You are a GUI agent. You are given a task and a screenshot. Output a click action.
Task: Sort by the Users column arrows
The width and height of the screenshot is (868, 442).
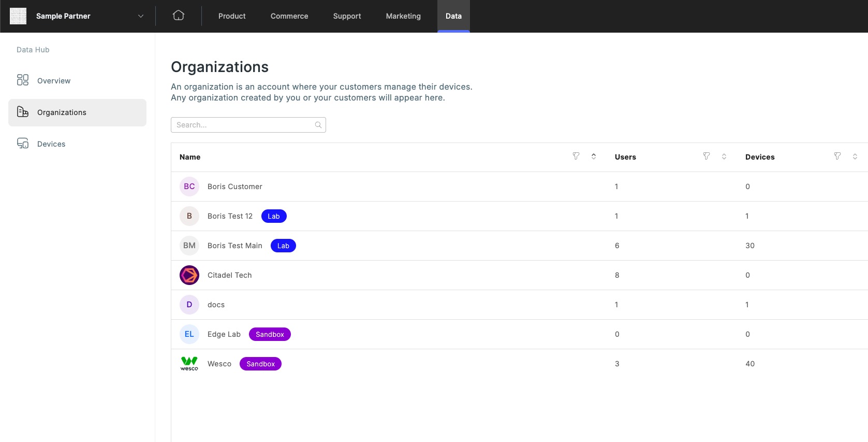point(724,156)
